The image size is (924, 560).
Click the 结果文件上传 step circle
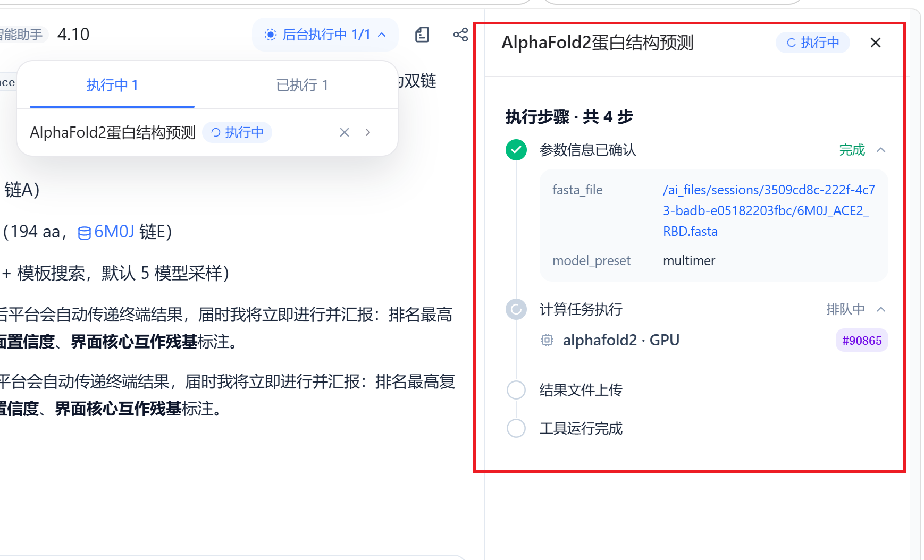[516, 390]
